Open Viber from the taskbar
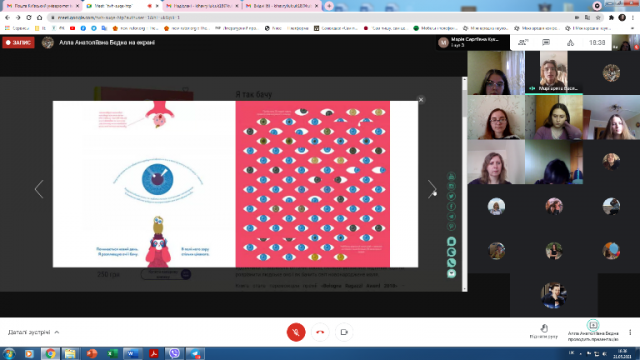640x360 pixels. (x=174, y=353)
